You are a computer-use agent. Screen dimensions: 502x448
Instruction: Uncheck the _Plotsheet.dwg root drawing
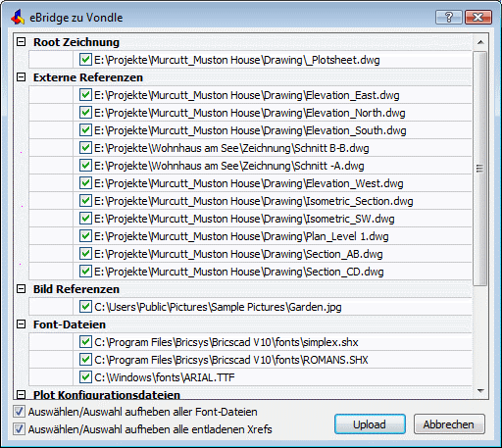[85, 60]
